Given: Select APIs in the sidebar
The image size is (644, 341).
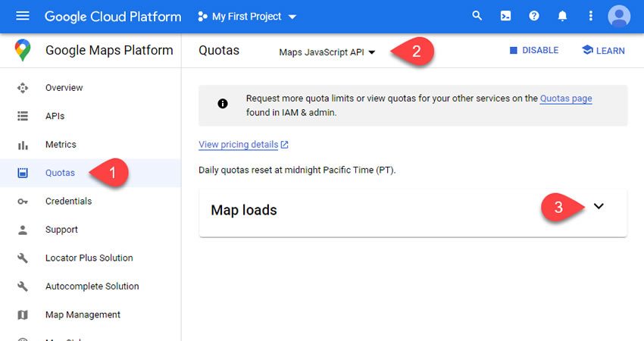Looking at the screenshot, I should point(55,116).
